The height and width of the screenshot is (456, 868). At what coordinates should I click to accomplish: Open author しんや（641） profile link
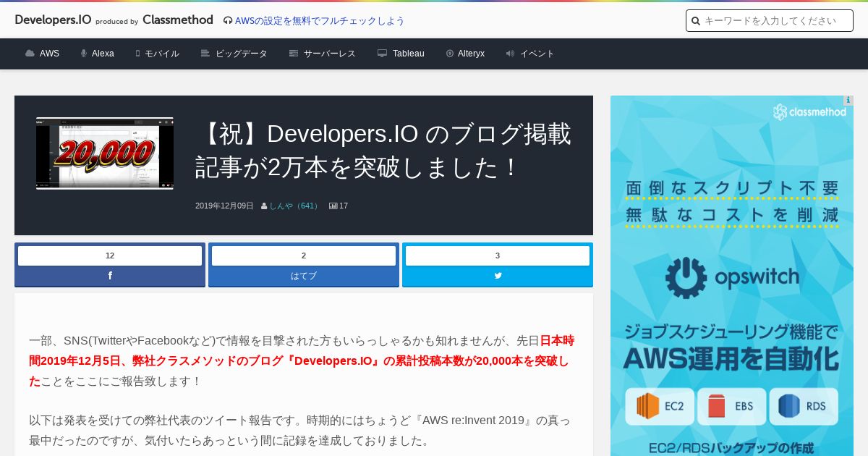[x=294, y=206]
